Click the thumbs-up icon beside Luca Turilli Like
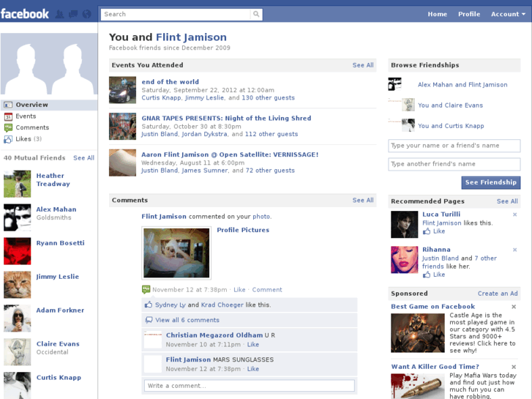 point(427,231)
